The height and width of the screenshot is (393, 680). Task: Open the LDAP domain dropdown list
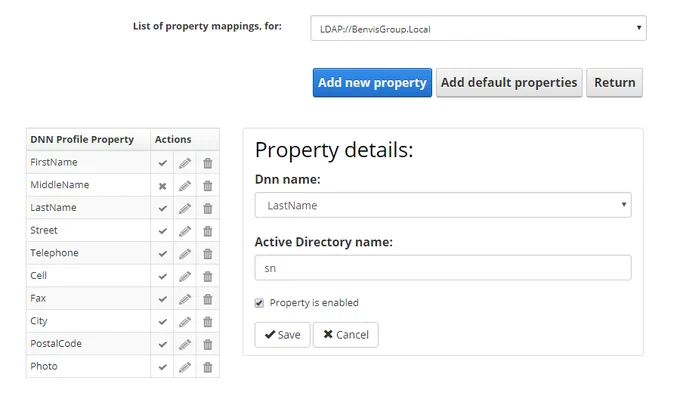pos(478,29)
